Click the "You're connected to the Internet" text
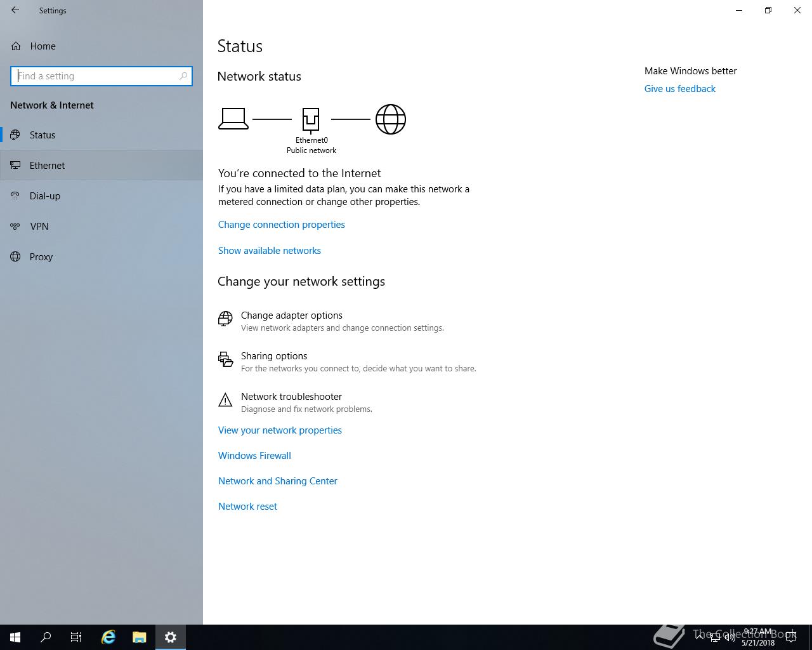The image size is (812, 650). coord(299,173)
